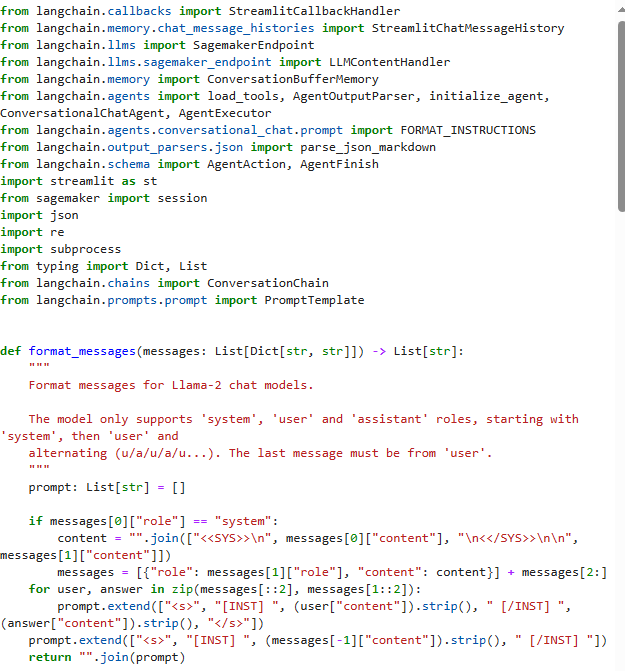Click the "</s>" string literal
The image size is (625, 671).
pyautogui.click(x=228, y=624)
